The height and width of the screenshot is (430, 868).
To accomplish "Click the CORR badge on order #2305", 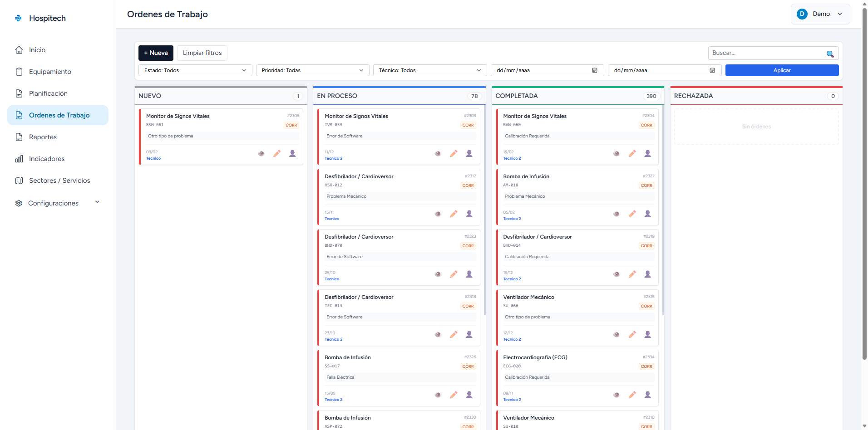I will pyautogui.click(x=291, y=125).
